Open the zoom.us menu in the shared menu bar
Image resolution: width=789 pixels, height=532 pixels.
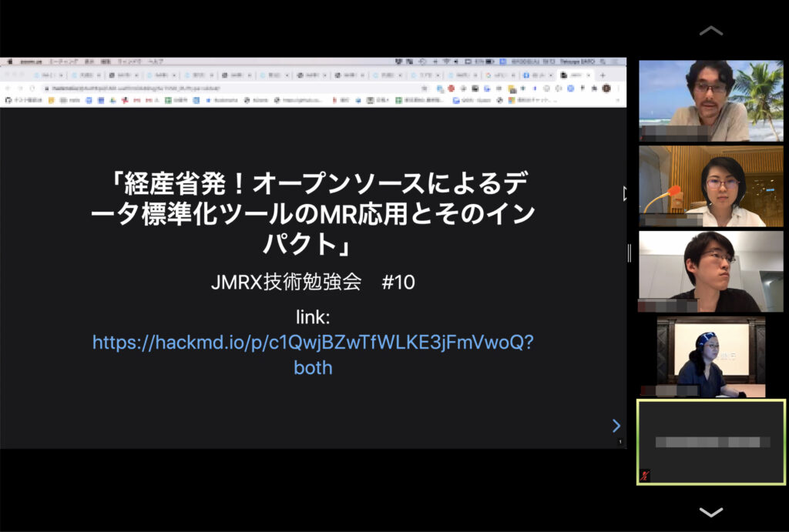(31, 62)
